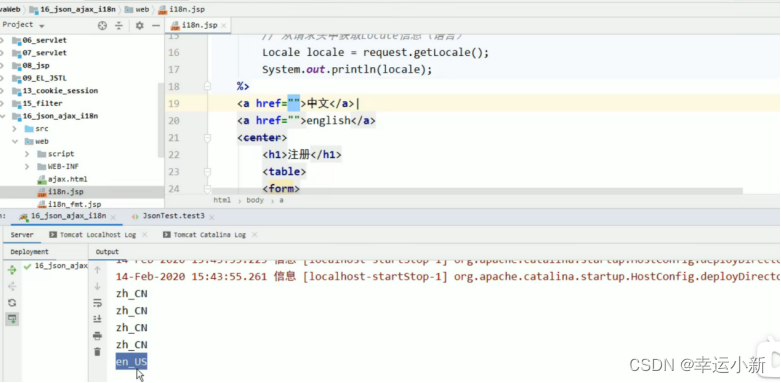
Task: Click the request.getLocale() code line
Action: point(376,52)
